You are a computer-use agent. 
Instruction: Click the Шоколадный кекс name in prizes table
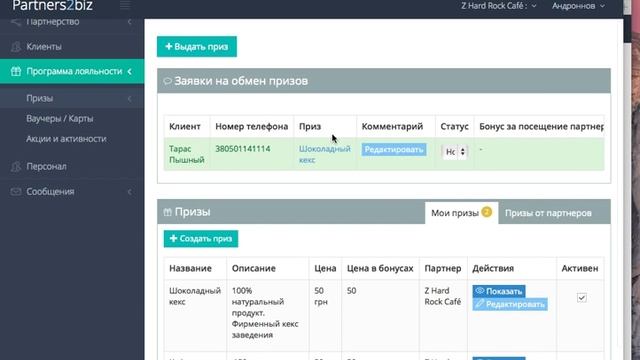(x=195, y=296)
